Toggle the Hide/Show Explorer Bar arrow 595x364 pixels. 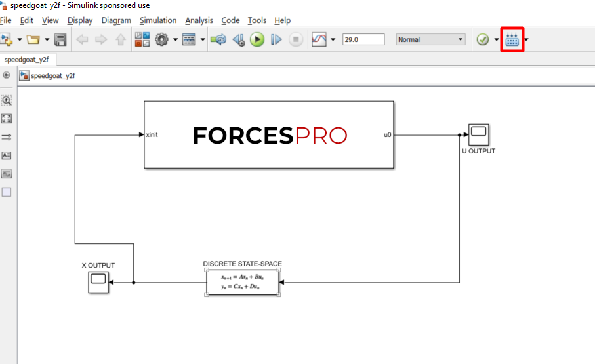(7, 75)
